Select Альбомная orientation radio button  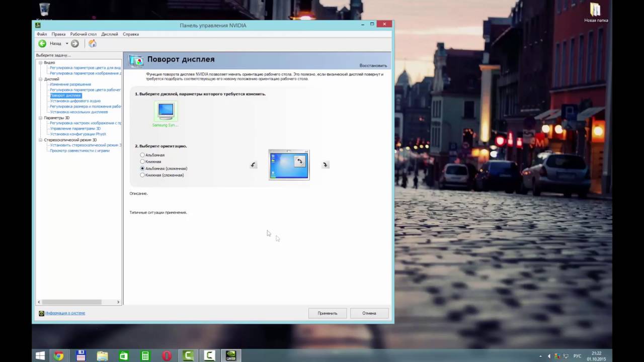pos(142,155)
